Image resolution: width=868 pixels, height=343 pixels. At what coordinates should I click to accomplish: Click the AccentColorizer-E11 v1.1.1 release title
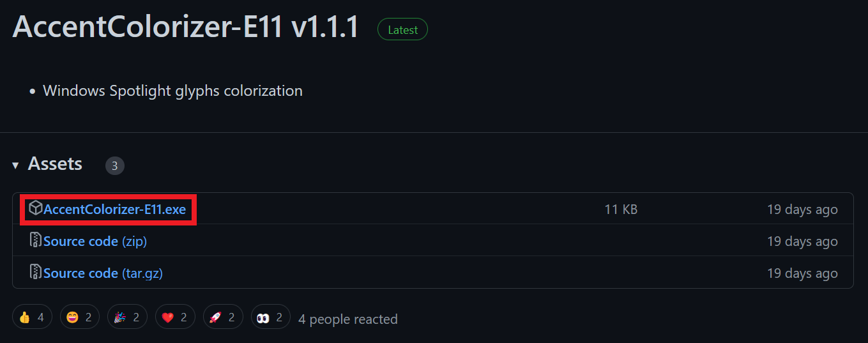tap(185, 27)
